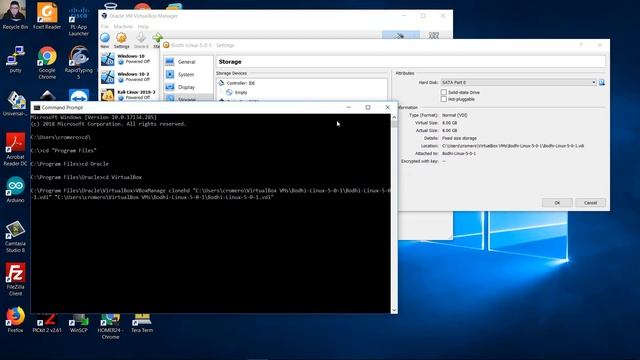This screenshot has width=640, height=360.
Task: Click the Attached to Bodhi-Linux-5-0-1 value
Action: pyautogui.click(x=459, y=153)
